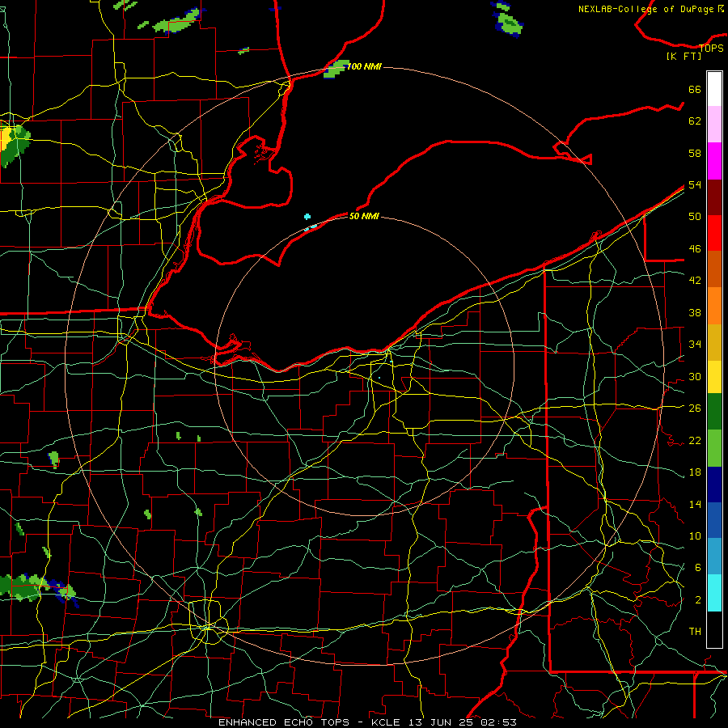Click the "02:53" time in caption
The image size is (728, 728).
click(498, 722)
